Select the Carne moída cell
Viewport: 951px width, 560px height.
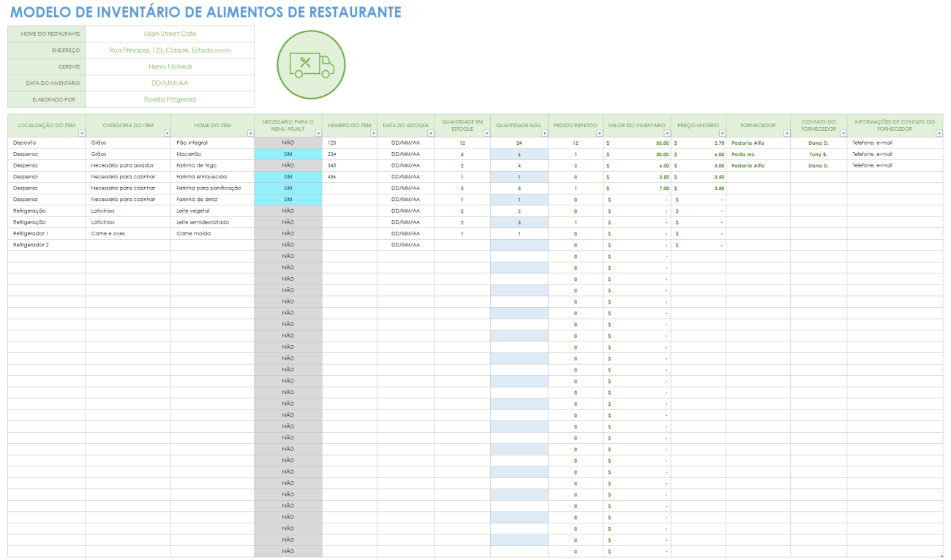pyautogui.click(x=212, y=233)
